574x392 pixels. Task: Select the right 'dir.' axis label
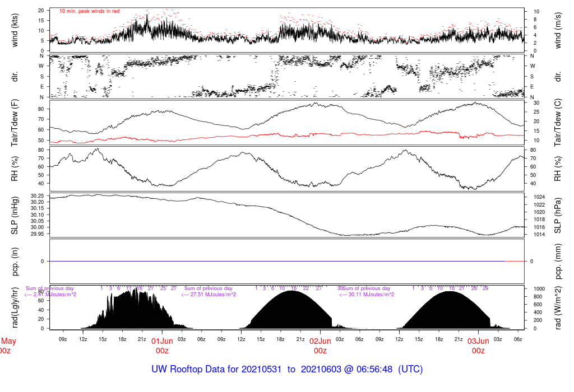pos(558,76)
